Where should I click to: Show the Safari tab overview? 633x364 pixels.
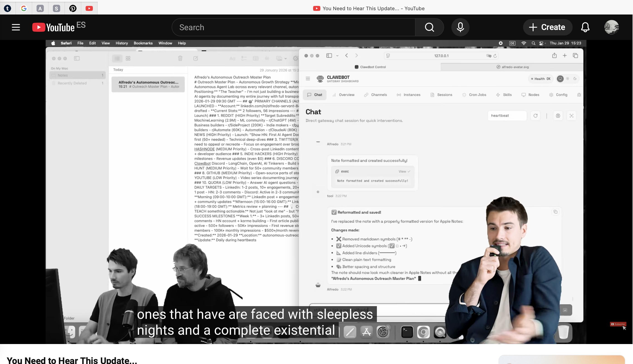click(x=575, y=56)
